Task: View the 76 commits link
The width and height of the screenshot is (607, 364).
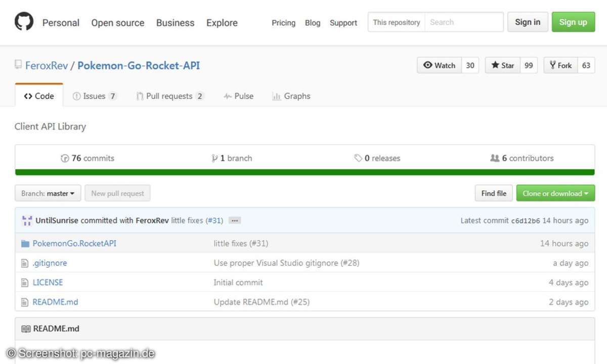Action: coord(88,158)
